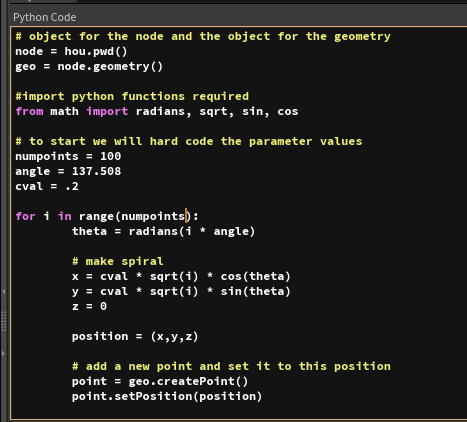The width and height of the screenshot is (467, 422).
Task: Click the Python Code parameter label
Action: click(x=45, y=17)
